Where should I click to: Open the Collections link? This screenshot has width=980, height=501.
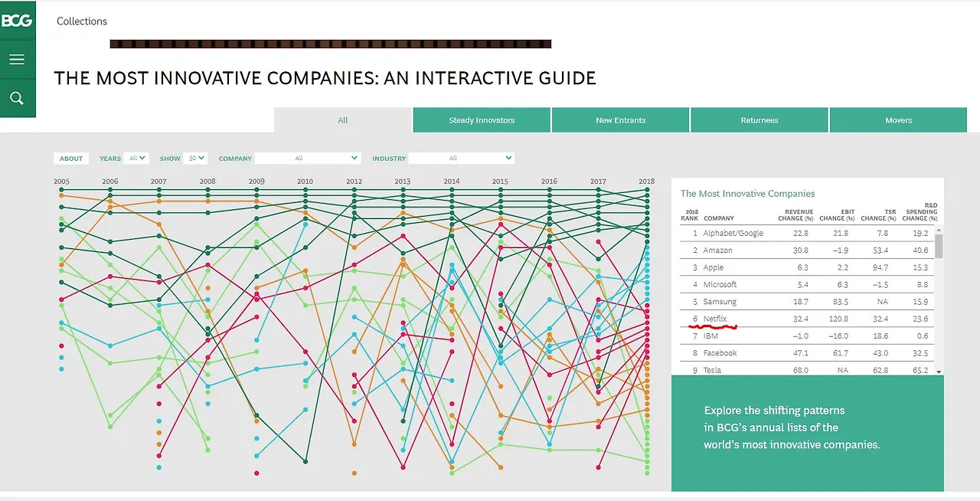[x=82, y=21]
